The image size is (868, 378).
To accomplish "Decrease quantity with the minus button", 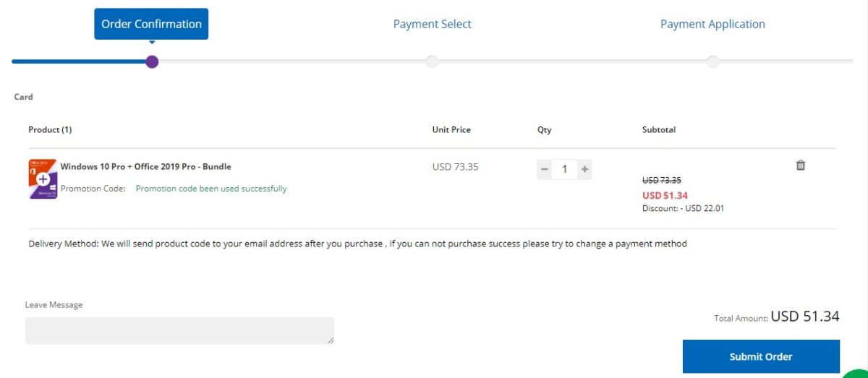I will point(545,170).
